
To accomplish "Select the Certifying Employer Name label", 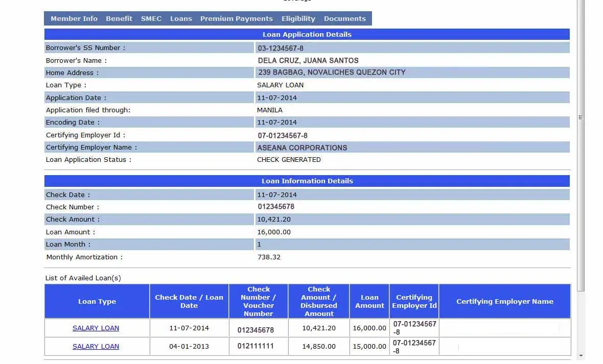I will [x=91, y=147].
